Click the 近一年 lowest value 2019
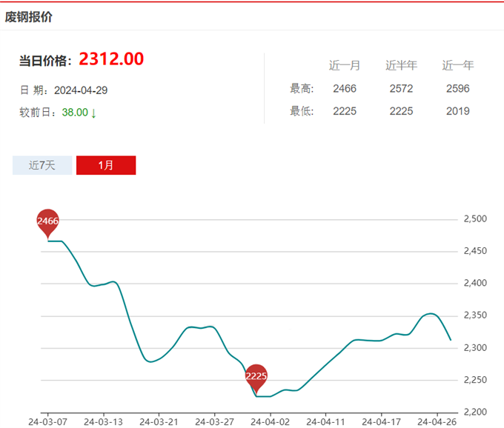504x428 pixels. pyautogui.click(x=457, y=112)
